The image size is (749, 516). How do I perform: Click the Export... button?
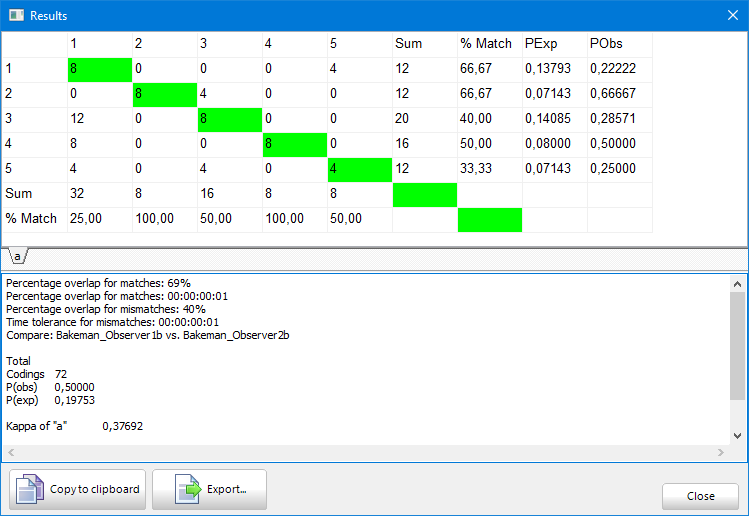(x=209, y=490)
